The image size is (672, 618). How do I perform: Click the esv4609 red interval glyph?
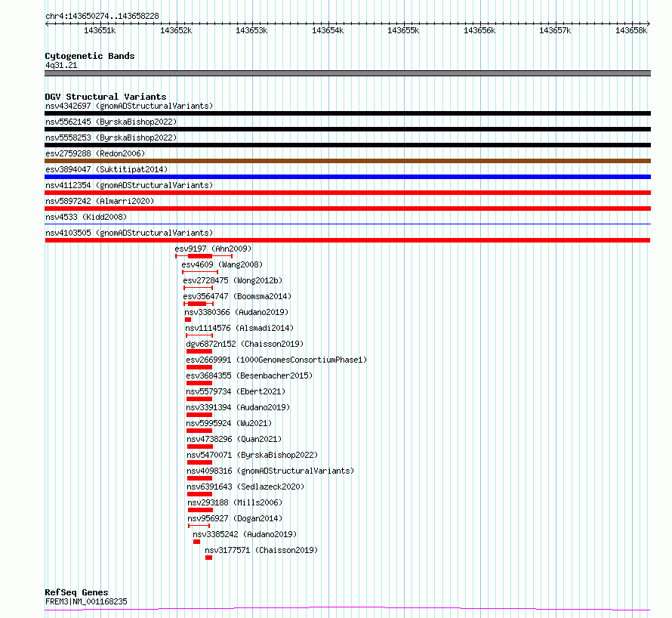point(200,272)
